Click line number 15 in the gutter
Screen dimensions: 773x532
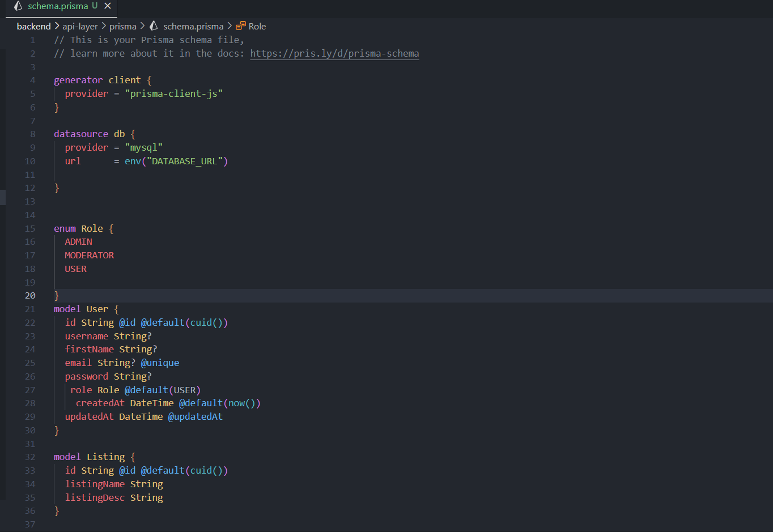coord(30,229)
